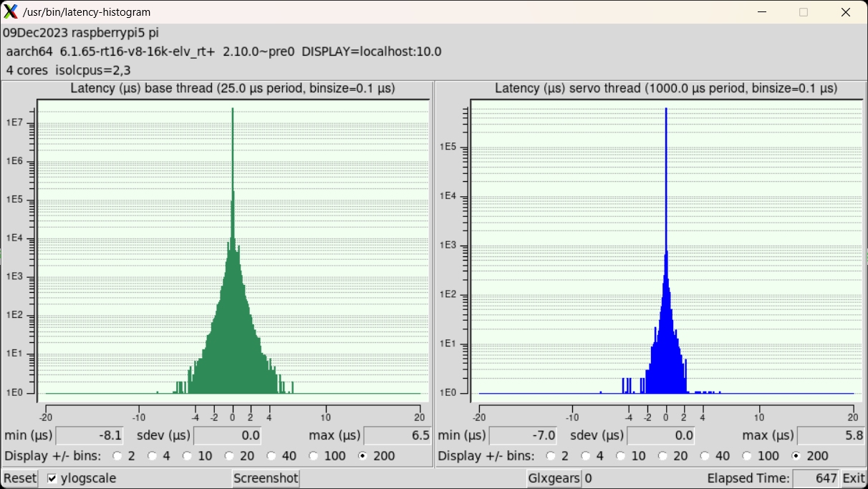Select 4 bins for servo thread display
868x489 pixels.
pos(586,455)
